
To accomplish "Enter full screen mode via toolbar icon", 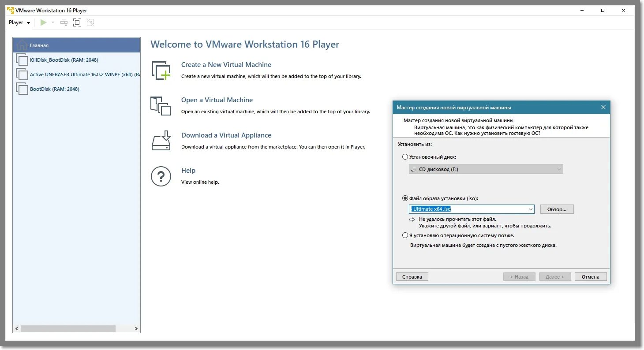I will click(x=77, y=22).
